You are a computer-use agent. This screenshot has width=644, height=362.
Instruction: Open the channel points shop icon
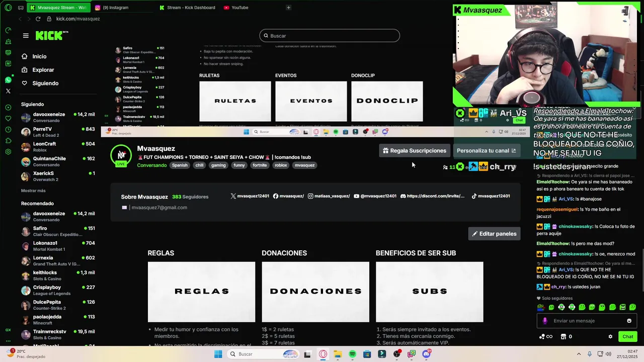(x=563, y=336)
